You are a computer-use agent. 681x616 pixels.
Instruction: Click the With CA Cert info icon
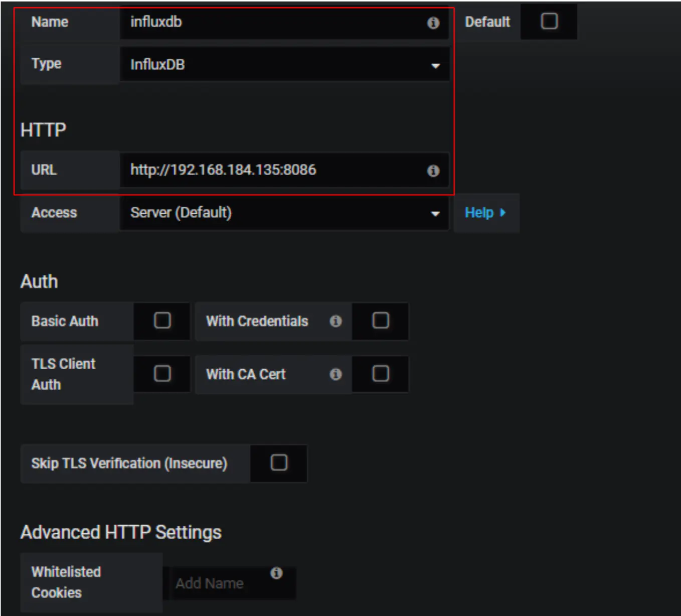point(335,374)
